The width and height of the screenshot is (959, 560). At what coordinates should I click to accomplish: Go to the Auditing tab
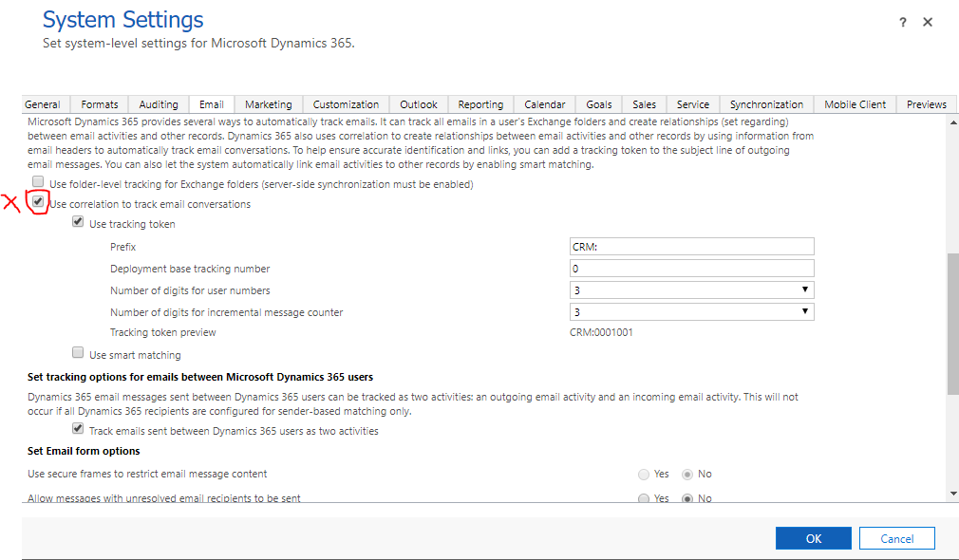point(159,104)
